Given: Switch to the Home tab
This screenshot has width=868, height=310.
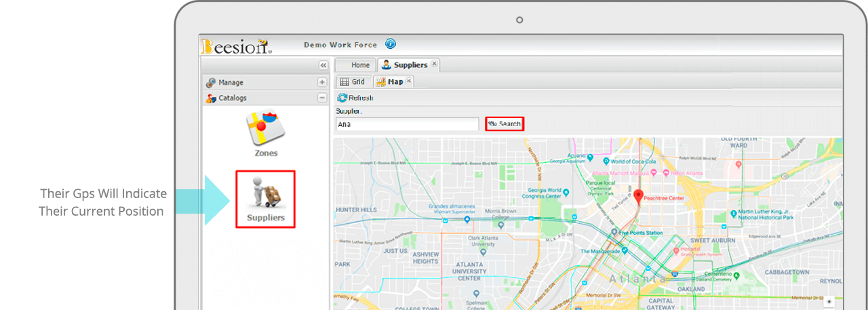Looking at the screenshot, I should [x=359, y=65].
